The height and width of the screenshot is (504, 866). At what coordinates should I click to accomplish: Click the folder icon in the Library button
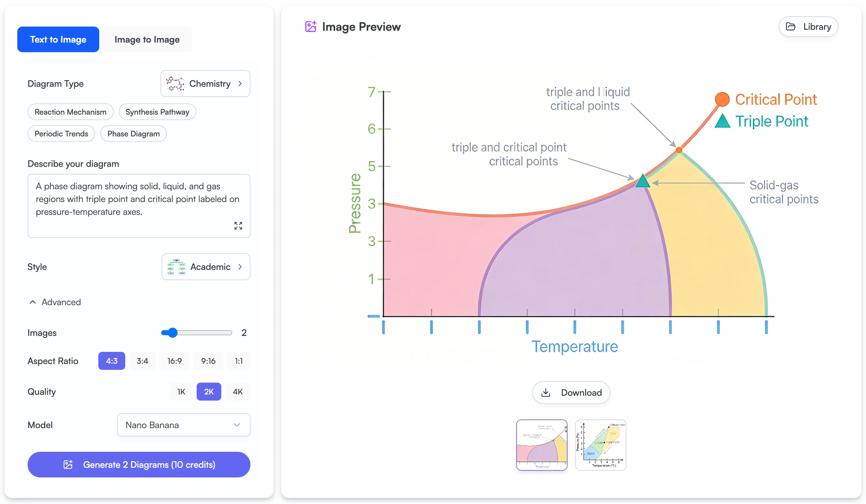pos(791,27)
